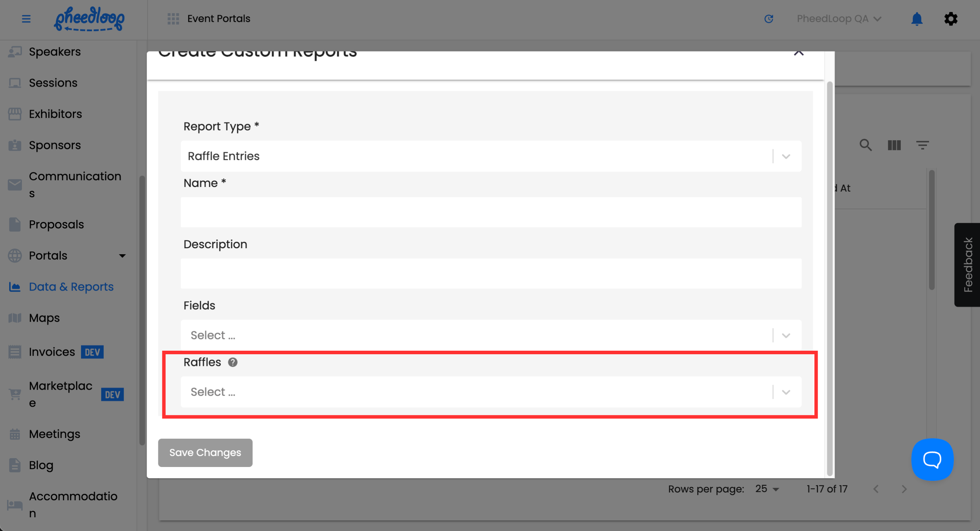
Task: Open the Feedback side tab
Action: (967, 265)
